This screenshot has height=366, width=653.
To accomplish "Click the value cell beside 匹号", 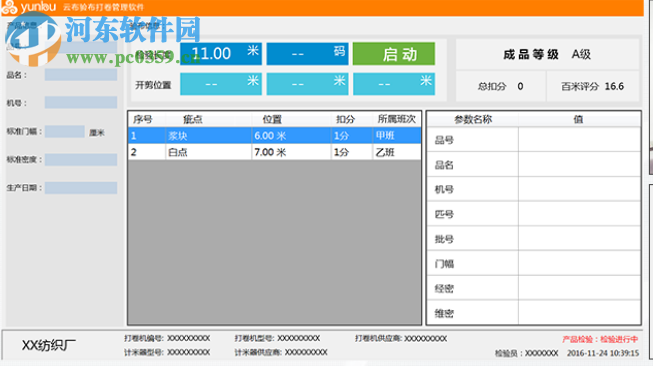I will coord(579,214).
